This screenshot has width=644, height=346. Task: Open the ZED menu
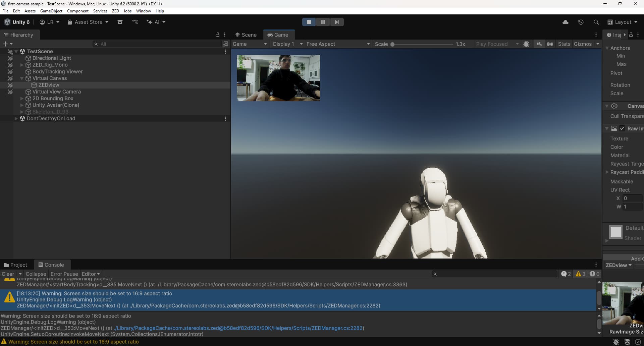tap(115, 11)
